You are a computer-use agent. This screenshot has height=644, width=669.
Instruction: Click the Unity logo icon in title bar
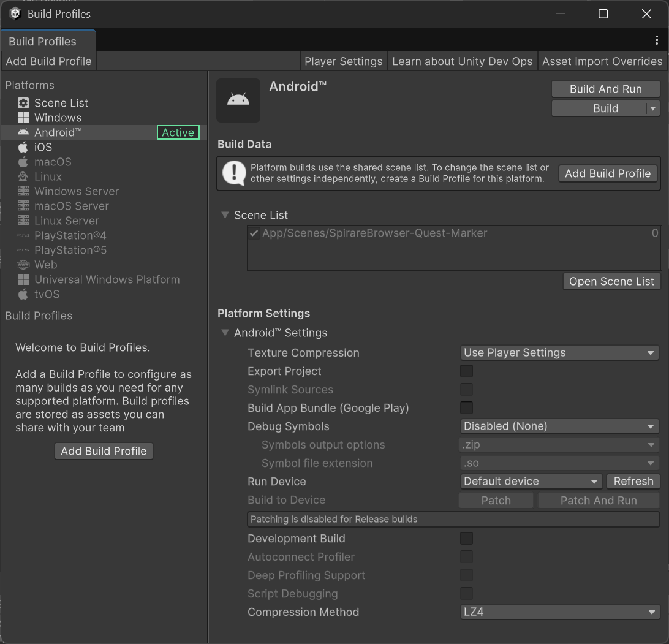click(15, 13)
